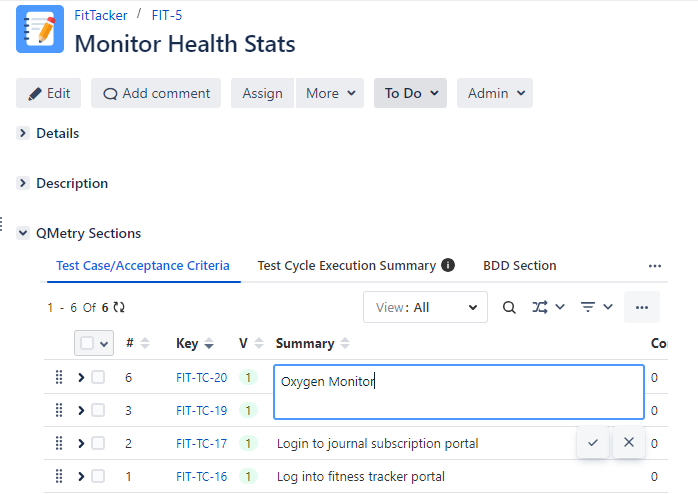Expand the Details section

point(23,133)
